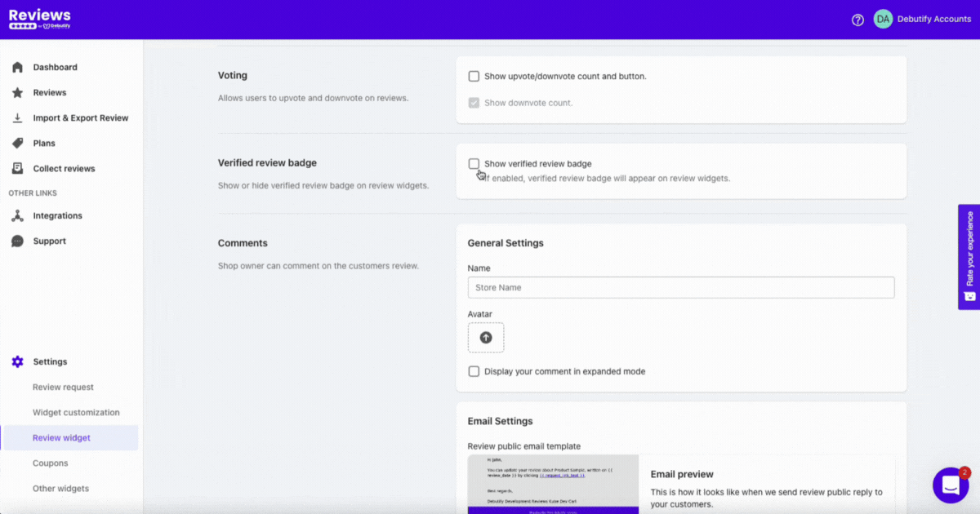The image size is (980, 514).
Task: Navigate to Plans
Action: coord(44,143)
